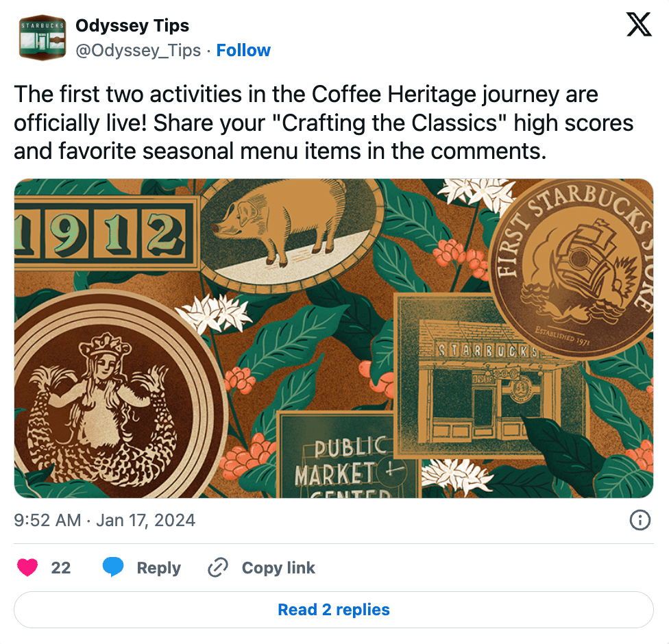This screenshot has height=644, width=669.
Task: Open the tweet timestamp 9:52 AM Jan 17, 2024
Action: 104,520
